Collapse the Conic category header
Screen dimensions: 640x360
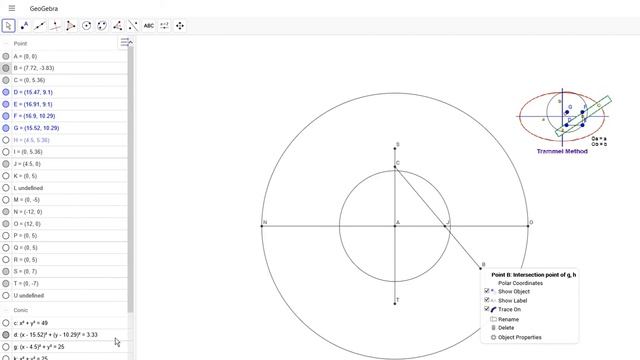click(x=6, y=310)
